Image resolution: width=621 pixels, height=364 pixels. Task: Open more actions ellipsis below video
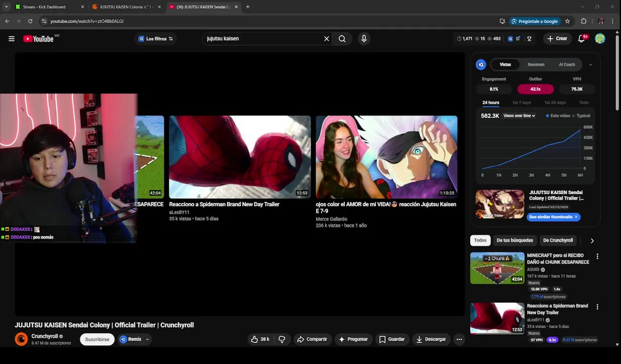coord(459,339)
